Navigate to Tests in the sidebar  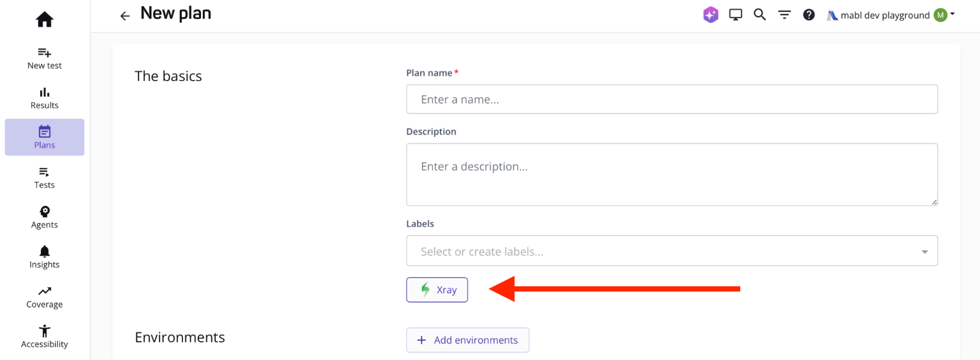[x=45, y=178]
